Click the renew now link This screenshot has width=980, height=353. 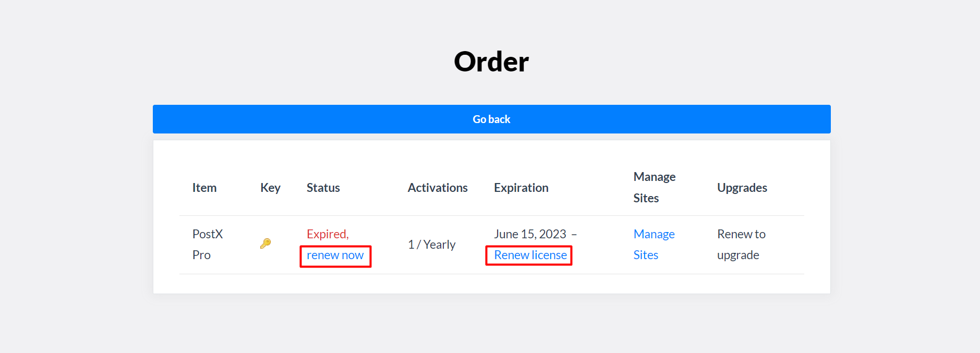(335, 255)
